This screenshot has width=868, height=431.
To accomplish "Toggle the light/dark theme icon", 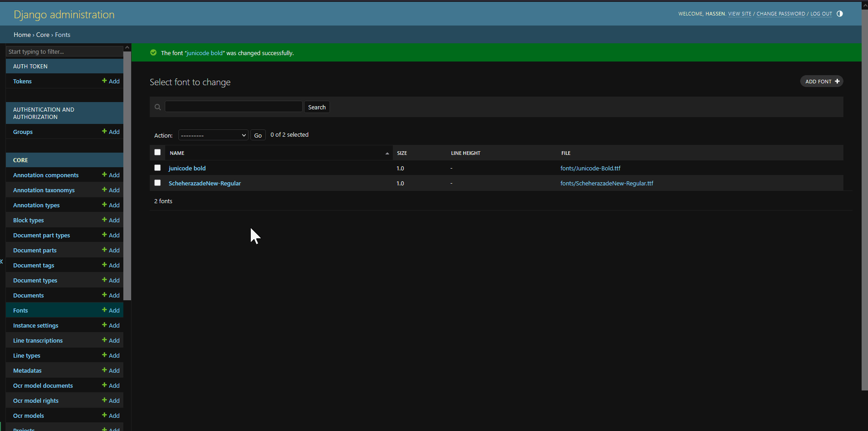I will click(x=840, y=14).
